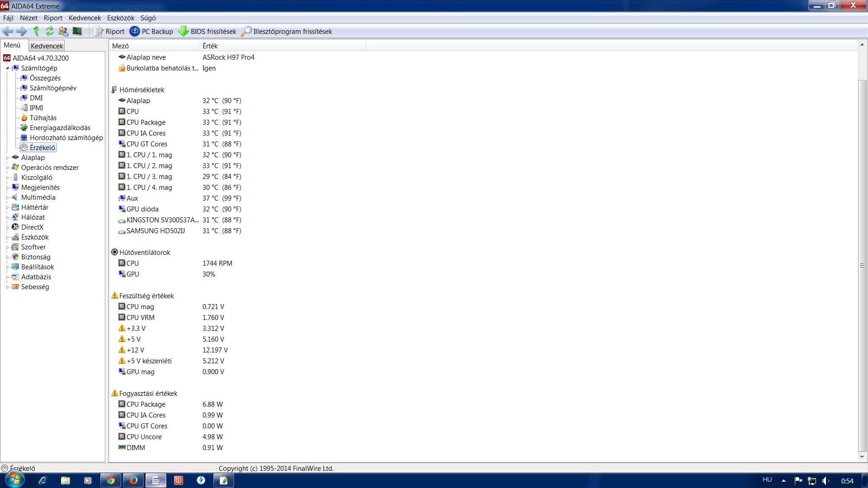Select Hordozható számítógép item
868x488 pixels.
66,138
